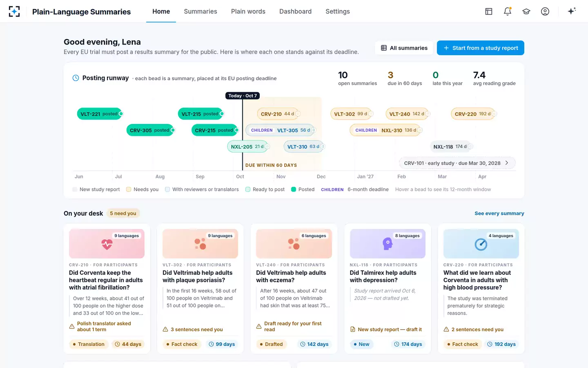Click the head icon thumbnail on NXL-118 card
The width and height of the screenshot is (588, 368).
click(x=388, y=244)
